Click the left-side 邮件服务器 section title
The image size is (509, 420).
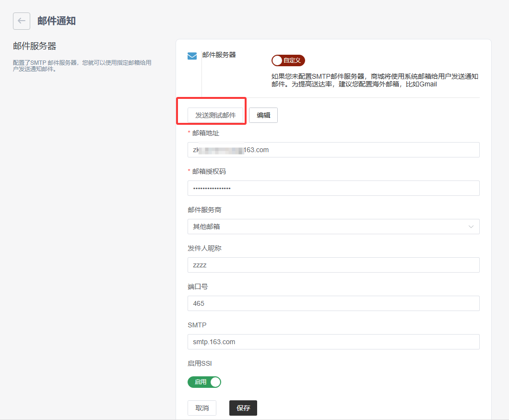point(35,46)
